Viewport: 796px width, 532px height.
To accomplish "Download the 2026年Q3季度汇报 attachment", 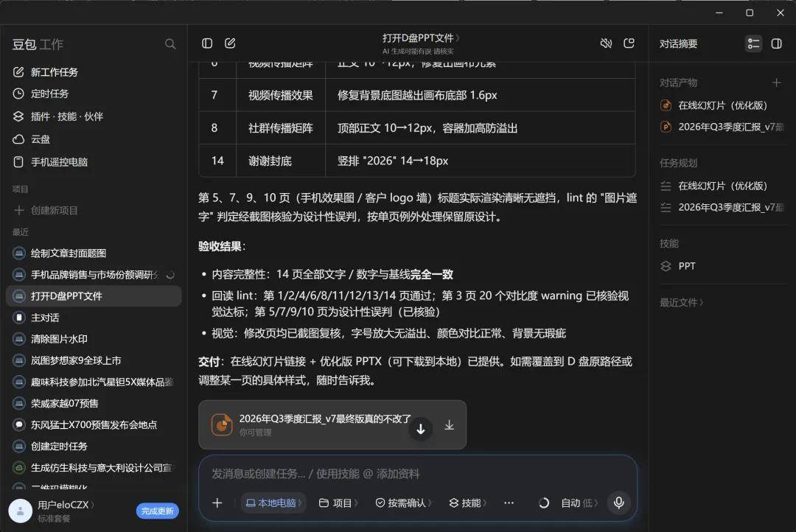I will click(x=450, y=425).
